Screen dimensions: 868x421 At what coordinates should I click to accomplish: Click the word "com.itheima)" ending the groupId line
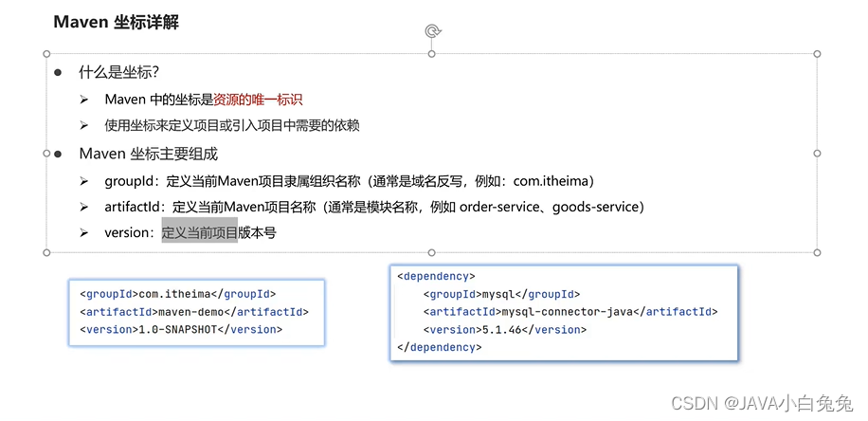(x=554, y=181)
